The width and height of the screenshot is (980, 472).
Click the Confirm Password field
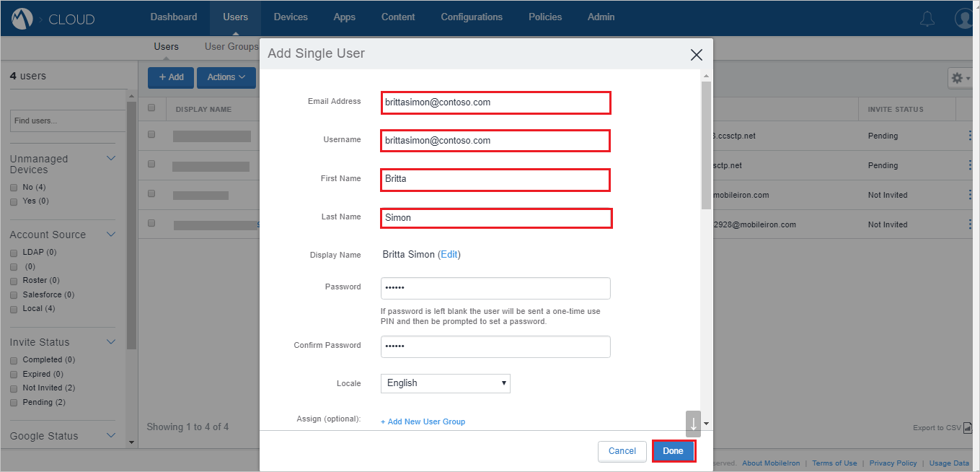[495, 346]
